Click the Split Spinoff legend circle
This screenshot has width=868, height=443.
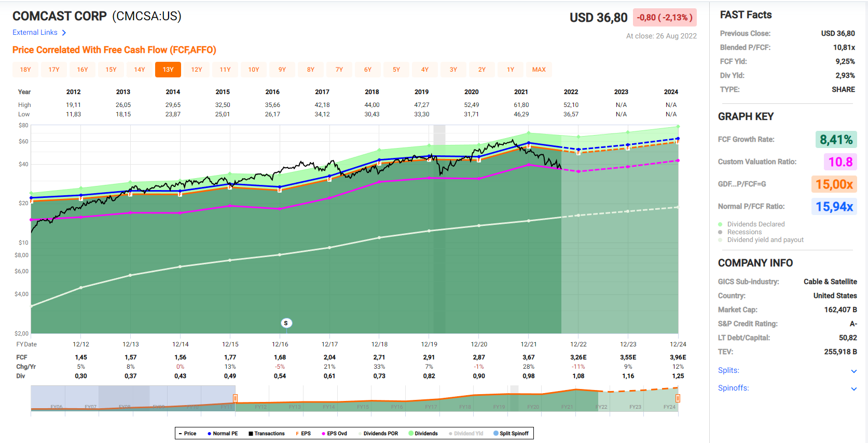click(495, 434)
